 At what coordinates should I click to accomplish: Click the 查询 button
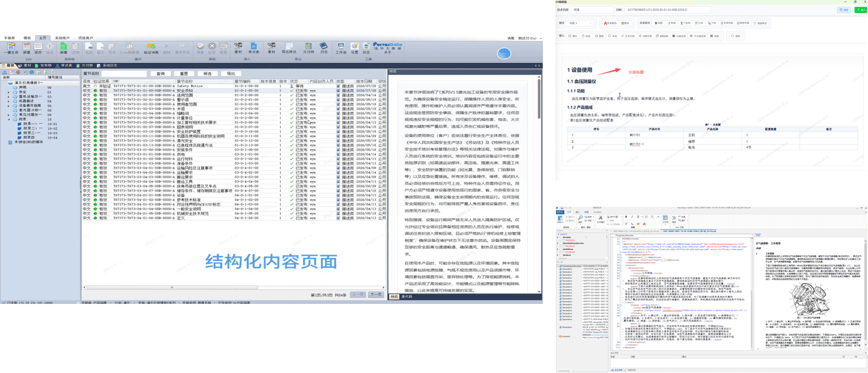click(161, 74)
